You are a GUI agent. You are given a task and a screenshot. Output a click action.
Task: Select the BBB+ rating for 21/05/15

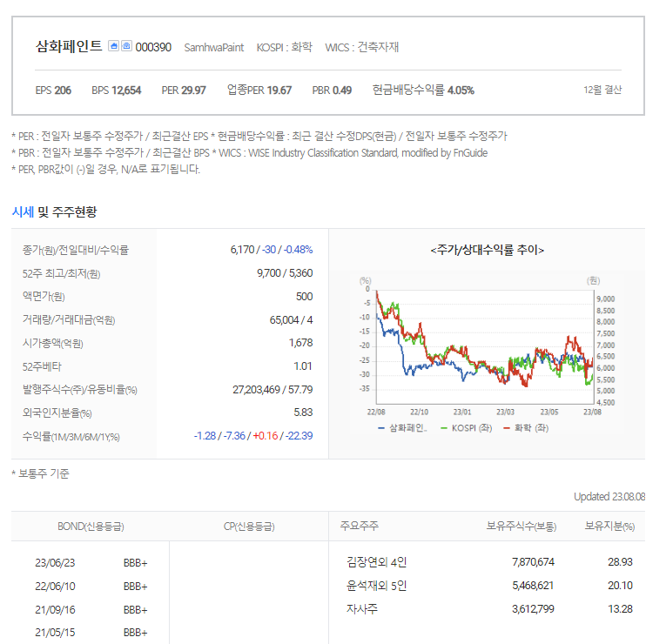click(x=135, y=633)
